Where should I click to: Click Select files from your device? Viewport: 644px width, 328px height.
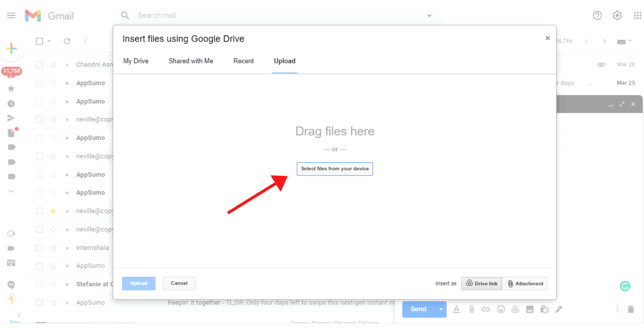[x=335, y=169]
